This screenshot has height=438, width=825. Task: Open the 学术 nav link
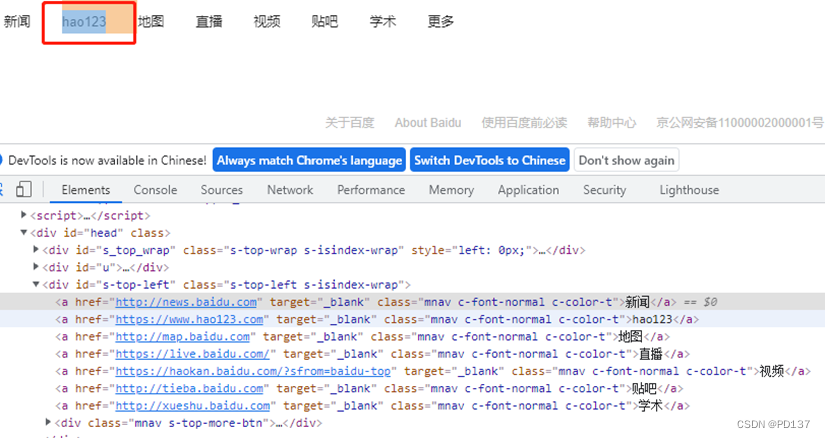tap(383, 22)
